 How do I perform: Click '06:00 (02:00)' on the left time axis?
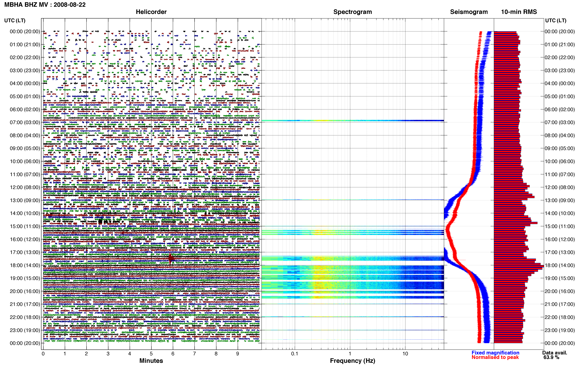pos(25,110)
